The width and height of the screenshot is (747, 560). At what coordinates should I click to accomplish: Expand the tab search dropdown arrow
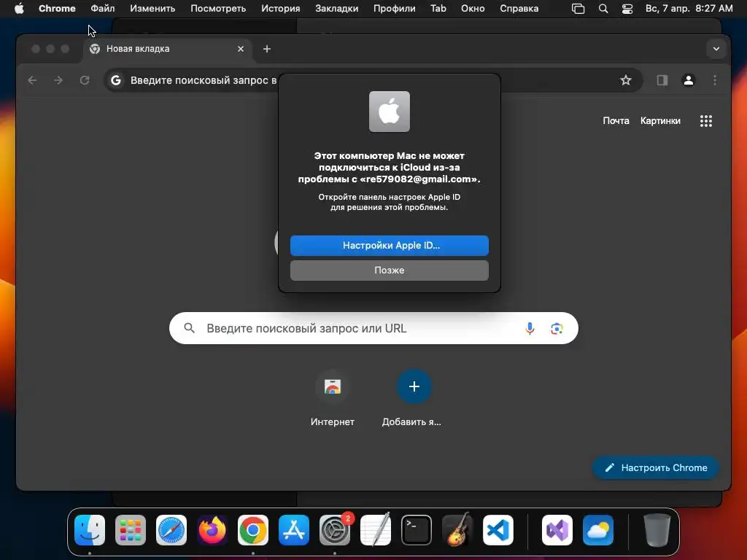[716, 49]
